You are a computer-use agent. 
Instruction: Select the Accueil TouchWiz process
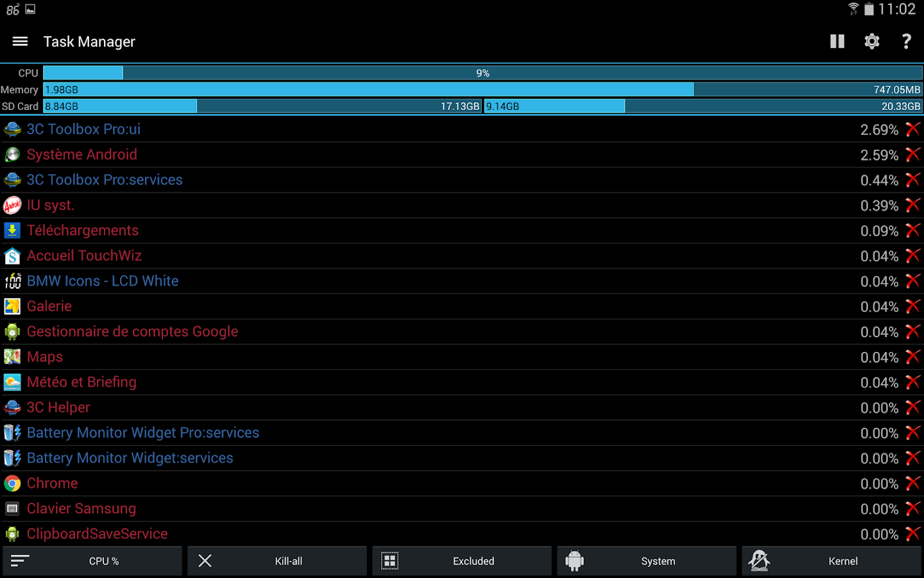coord(84,256)
